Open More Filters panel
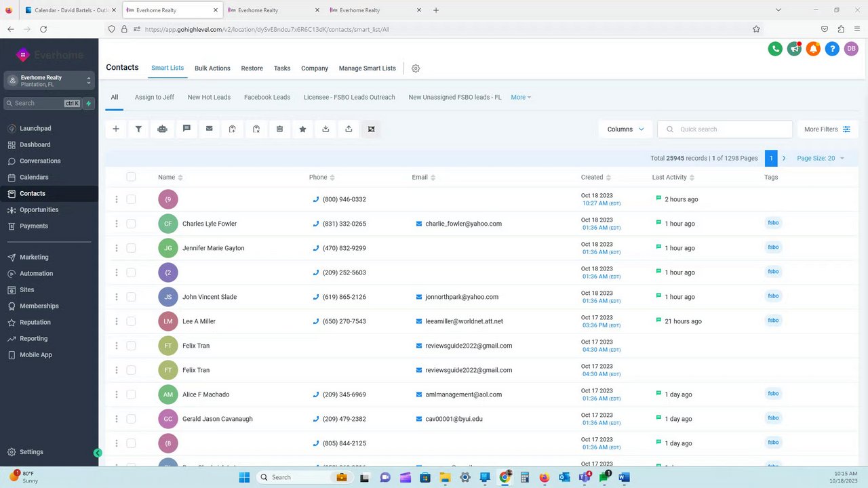Viewport: 868px width, 488px height. tap(827, 129)
